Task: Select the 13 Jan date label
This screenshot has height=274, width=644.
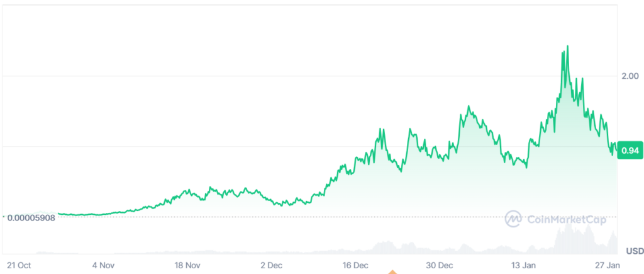Action: click(524, 265)
